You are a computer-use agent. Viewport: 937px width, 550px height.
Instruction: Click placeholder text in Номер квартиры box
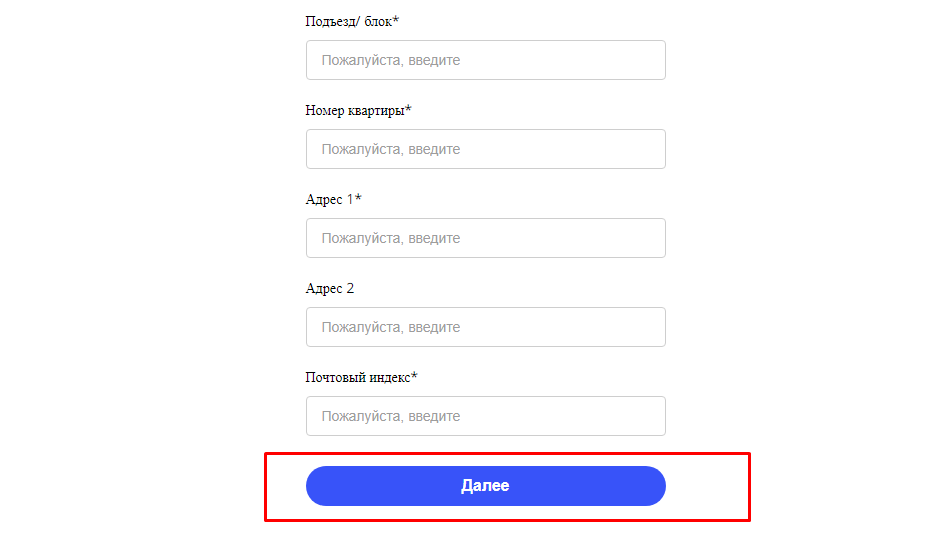390,149
